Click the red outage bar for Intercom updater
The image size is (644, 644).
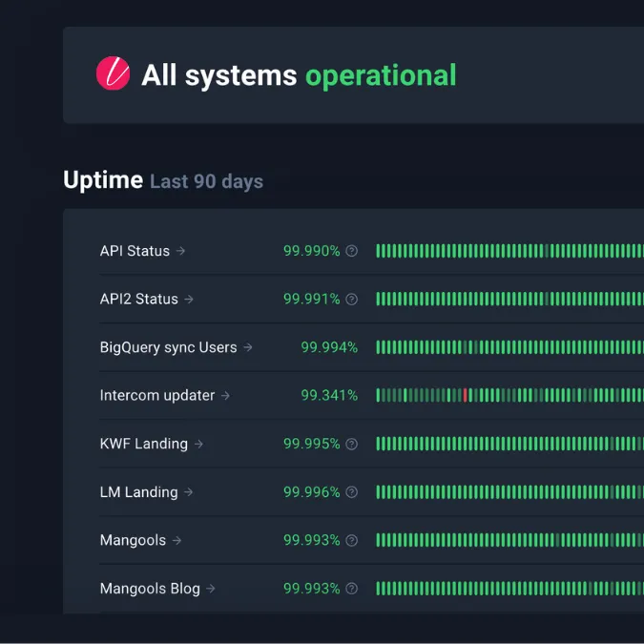pyautogui.click(x=465, y=396)
